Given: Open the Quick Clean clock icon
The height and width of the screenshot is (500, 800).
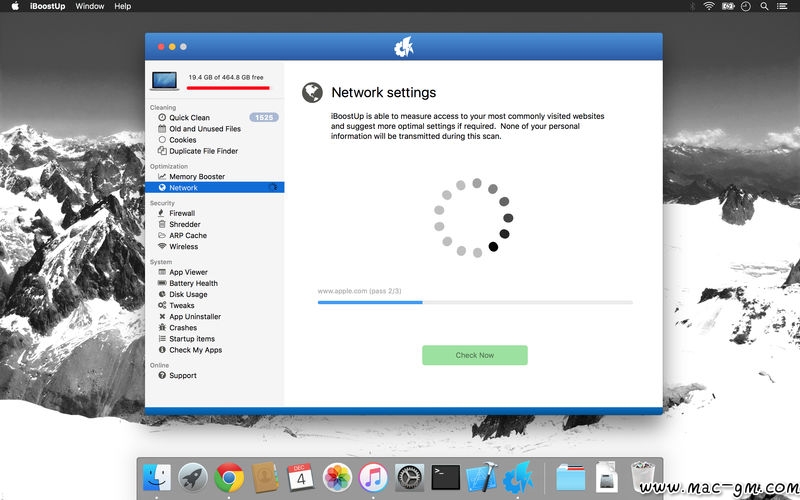Looking at the screenshot, I should tap(162, 117).
